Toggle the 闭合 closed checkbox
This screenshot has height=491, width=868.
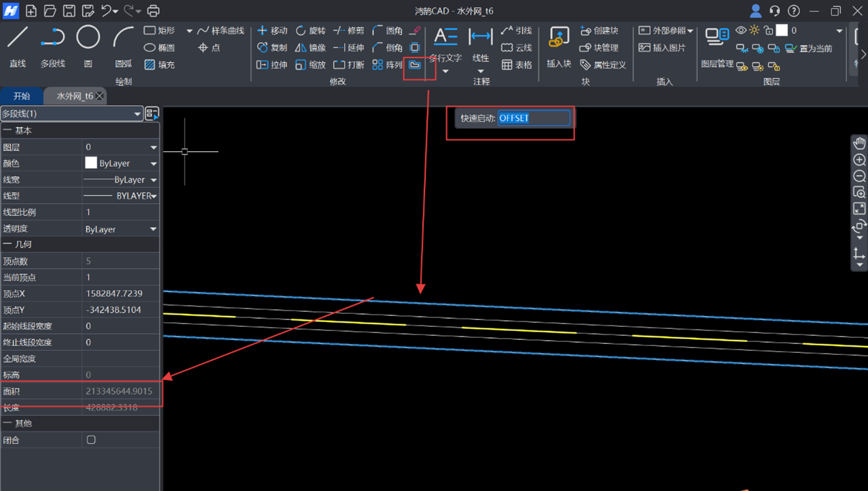click(91, 440)
